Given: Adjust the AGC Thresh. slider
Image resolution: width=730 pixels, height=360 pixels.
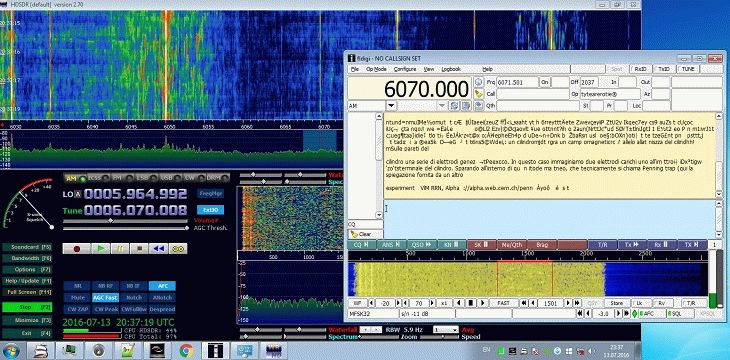Looking at the screenshot, I should (x=125, y=228).
